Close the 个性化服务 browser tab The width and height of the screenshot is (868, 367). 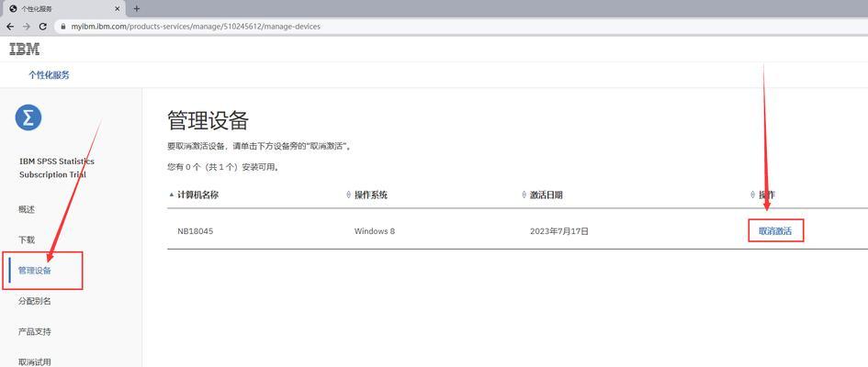point(117,9)
